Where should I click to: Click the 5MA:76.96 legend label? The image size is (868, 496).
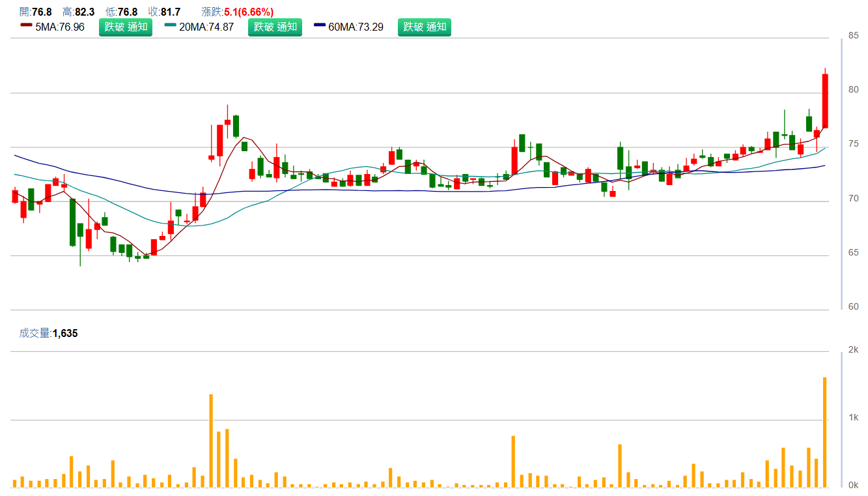pyautogui.click(x=60, y=27)
